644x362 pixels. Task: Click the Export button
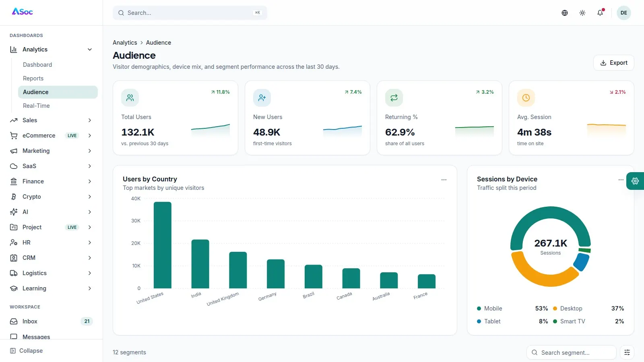tap(614, 63)
